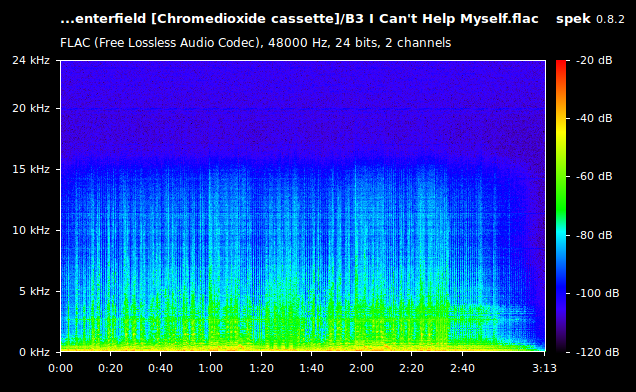Click the '1:00' time axis label
The height and width of the screenshot is (392, 636).
pyautogui.click(x=211, y=368)
